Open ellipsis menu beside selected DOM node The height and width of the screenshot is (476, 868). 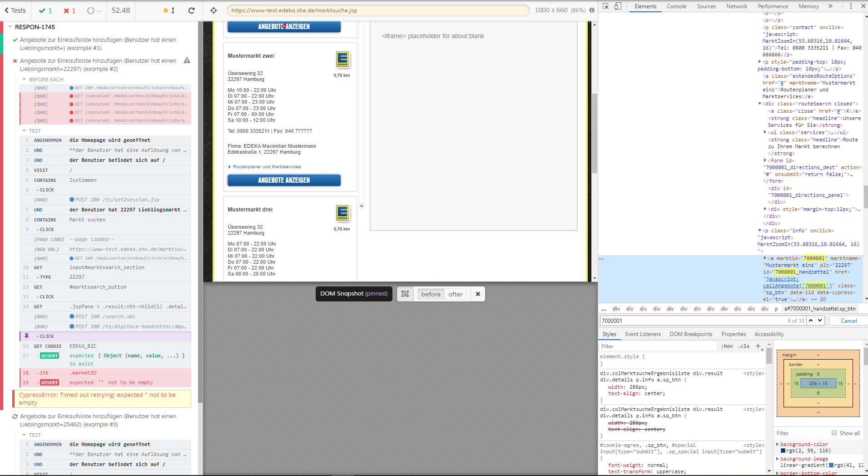coord(602,258)
